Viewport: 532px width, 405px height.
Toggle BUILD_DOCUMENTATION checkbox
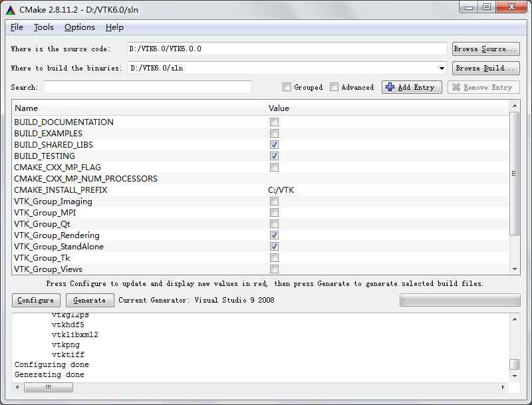click(274, 122)
